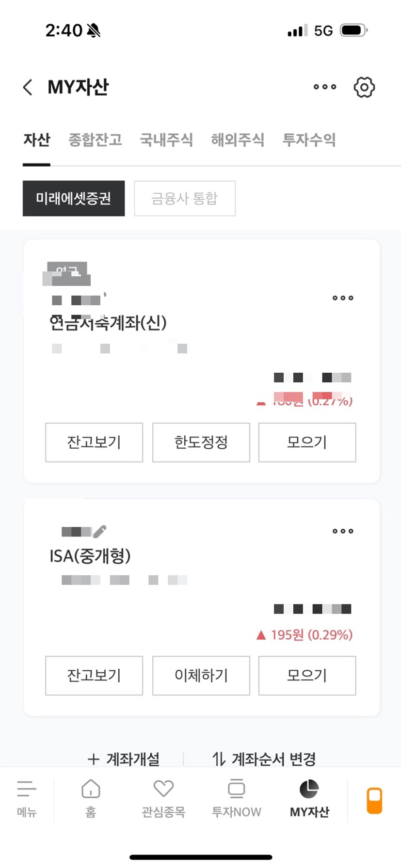
Task: Tap the back arrow beside MY자산
Action: (x=28, y=87)
